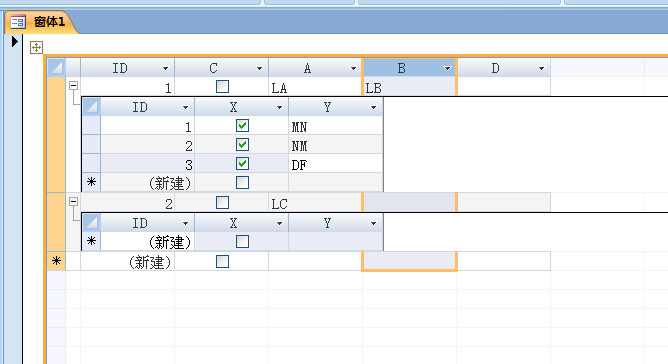Click select-all corner of second subdatasheet
Image resolution: width=668 pixels, height=364 pixels.
coord(91,223)
